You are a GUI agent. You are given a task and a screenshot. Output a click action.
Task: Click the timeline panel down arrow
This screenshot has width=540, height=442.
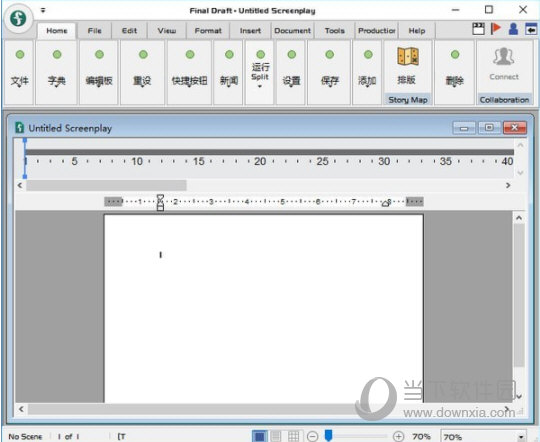(x=520, y=172)
